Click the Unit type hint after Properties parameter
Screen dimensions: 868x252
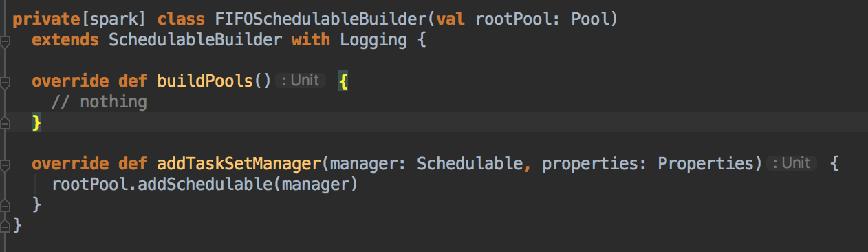pyautogui.click(x=792, y=163)
